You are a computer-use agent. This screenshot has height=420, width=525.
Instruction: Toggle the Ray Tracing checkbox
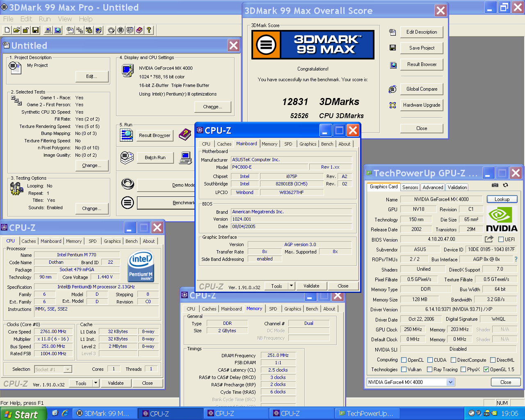pyautogui.click(x=430, y=369)
